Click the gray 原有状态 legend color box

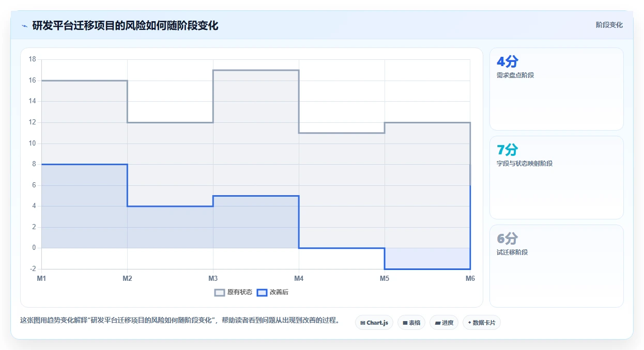pyautogui.click(x=220, y=292)
